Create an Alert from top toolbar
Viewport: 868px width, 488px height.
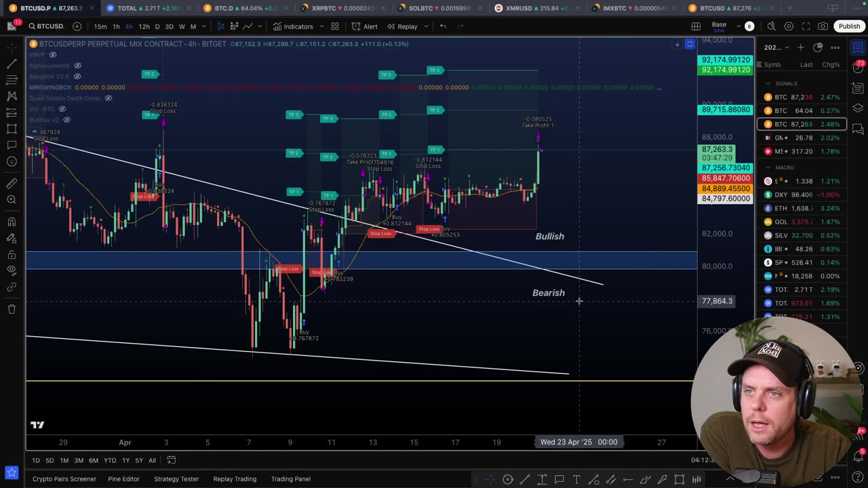coord(365,26)
